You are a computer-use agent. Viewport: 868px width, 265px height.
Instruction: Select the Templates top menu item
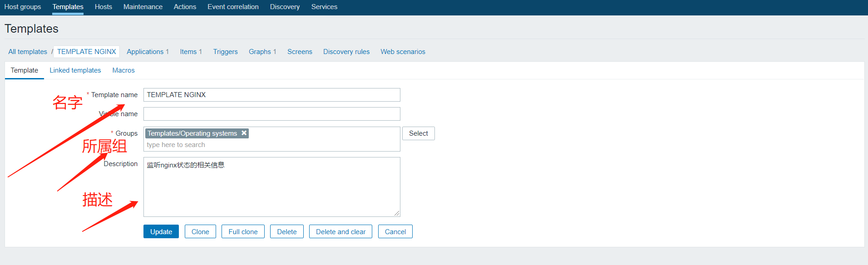[x=68, y=7]
